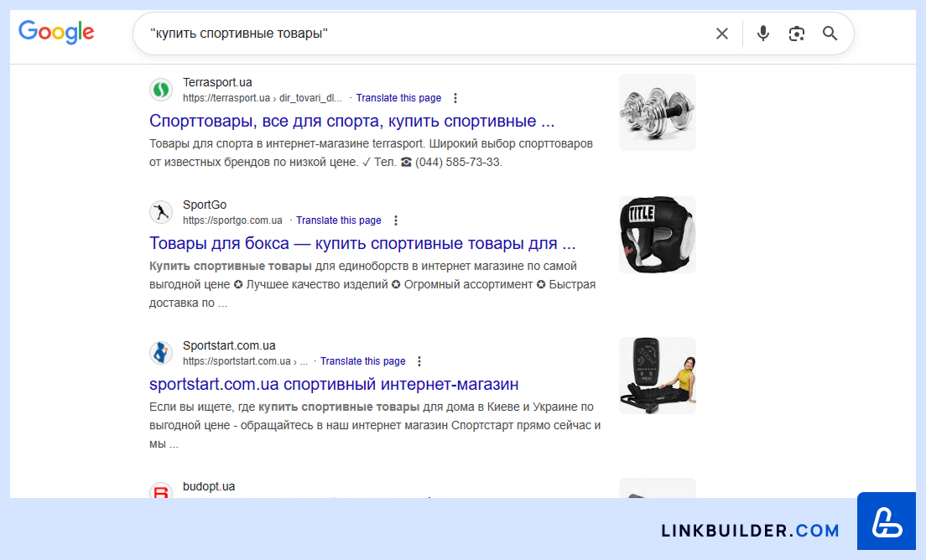
Task: Click the Terrasport.ua favicon
Action: click(x=161, y=90)
